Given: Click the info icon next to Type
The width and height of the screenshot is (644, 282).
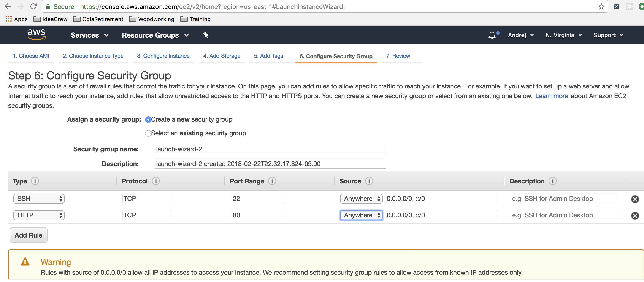Looking at the screenshot, I should (x=35, y=181).
